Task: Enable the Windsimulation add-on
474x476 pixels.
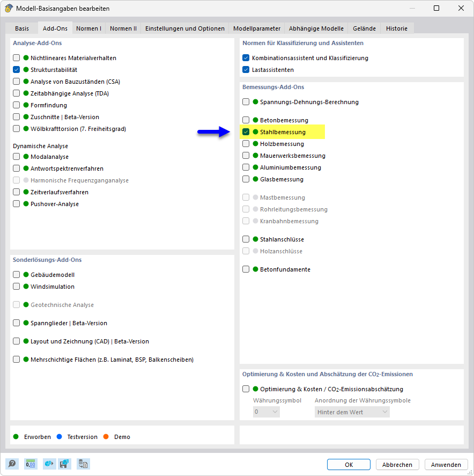Action: [x=16, y=286]
